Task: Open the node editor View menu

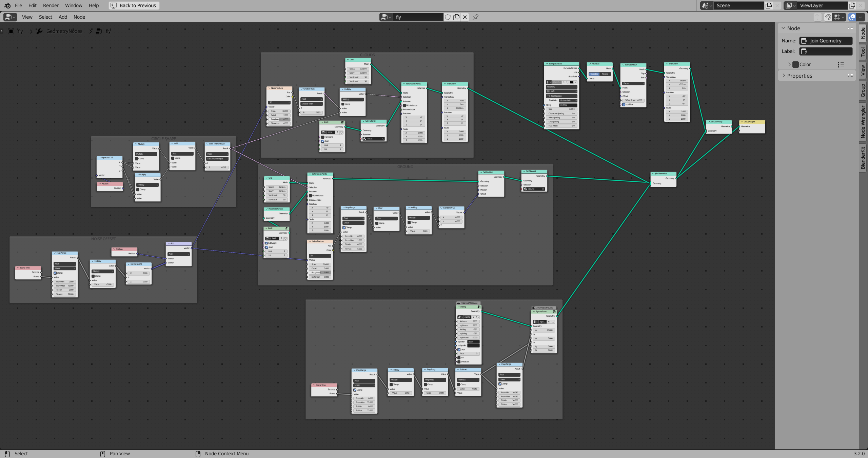Action: pyautogui.click(x=27, y=17)
